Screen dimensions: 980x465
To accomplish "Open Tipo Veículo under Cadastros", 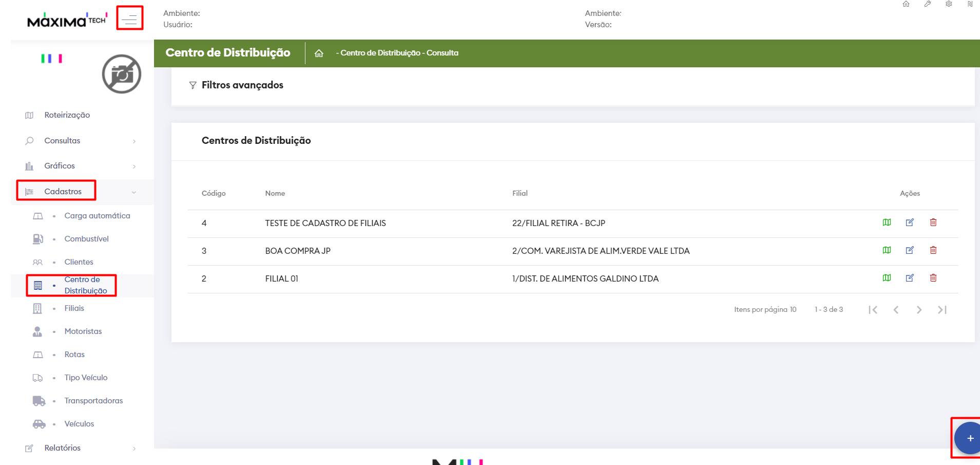I will [86, 378].
